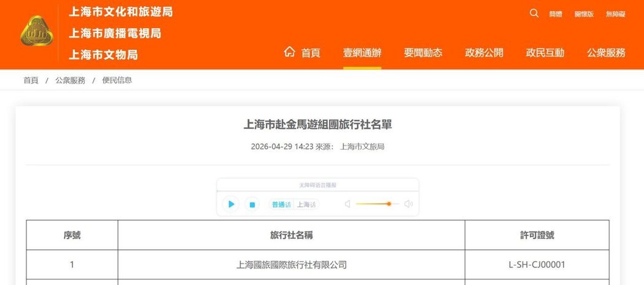
Task: Switch voice language to 上海话
Action: [306, 205]
